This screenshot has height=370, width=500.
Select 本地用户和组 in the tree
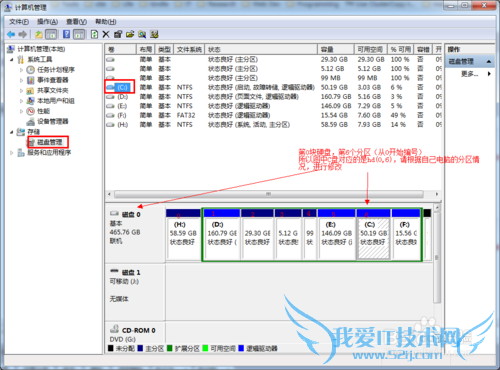[55, 101]
